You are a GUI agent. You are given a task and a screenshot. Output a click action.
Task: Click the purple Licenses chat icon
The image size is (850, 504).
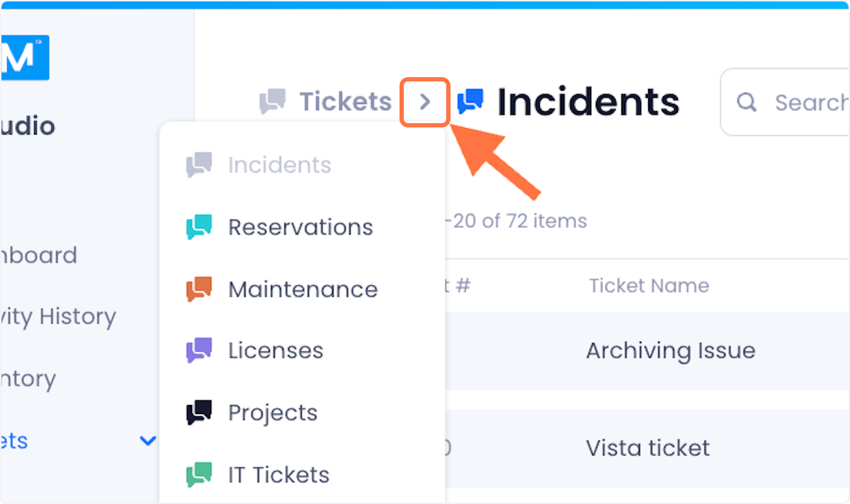click(x=199, y=350)
